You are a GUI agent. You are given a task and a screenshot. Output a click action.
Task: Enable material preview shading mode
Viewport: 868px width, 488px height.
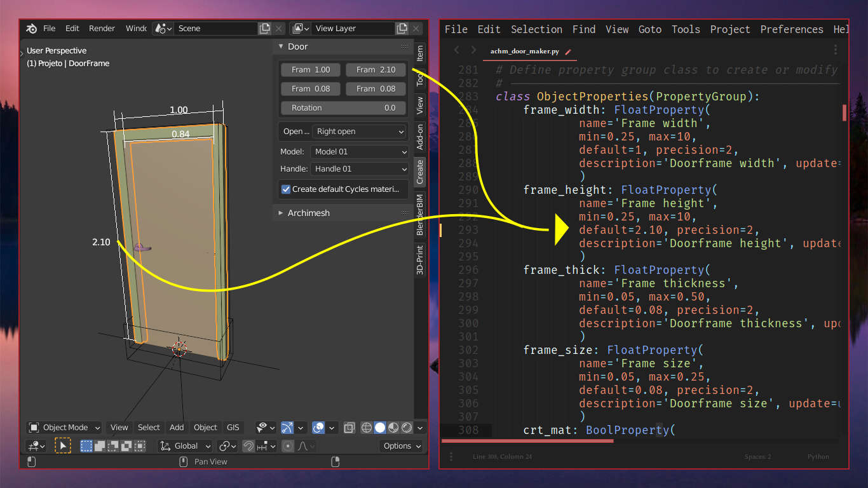[393, 428]
